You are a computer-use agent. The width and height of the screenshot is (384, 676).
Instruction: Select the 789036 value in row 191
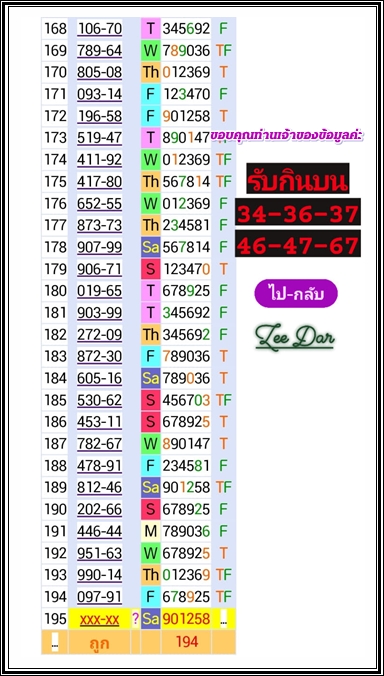tap(186, 532)
